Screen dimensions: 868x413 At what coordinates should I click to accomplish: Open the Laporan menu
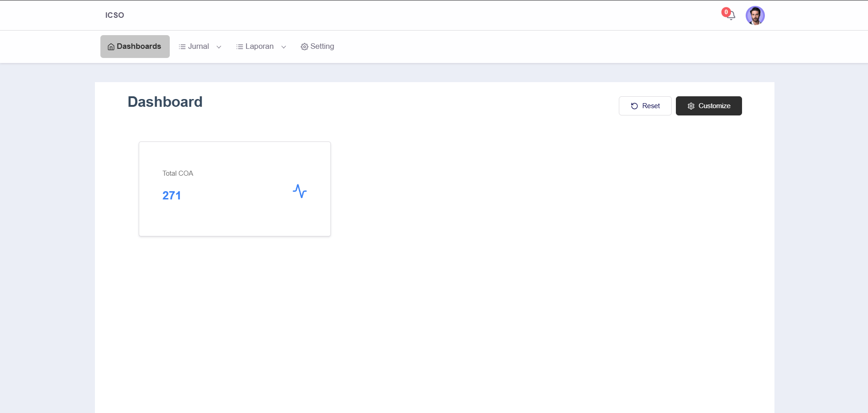(x=259, y=47)
